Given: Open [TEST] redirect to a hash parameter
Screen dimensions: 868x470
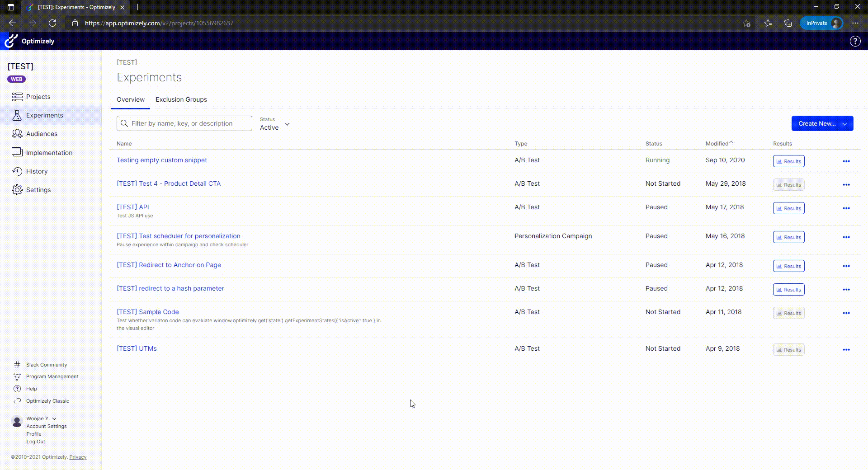Looking at the screenshot, I should coord(170,288).
